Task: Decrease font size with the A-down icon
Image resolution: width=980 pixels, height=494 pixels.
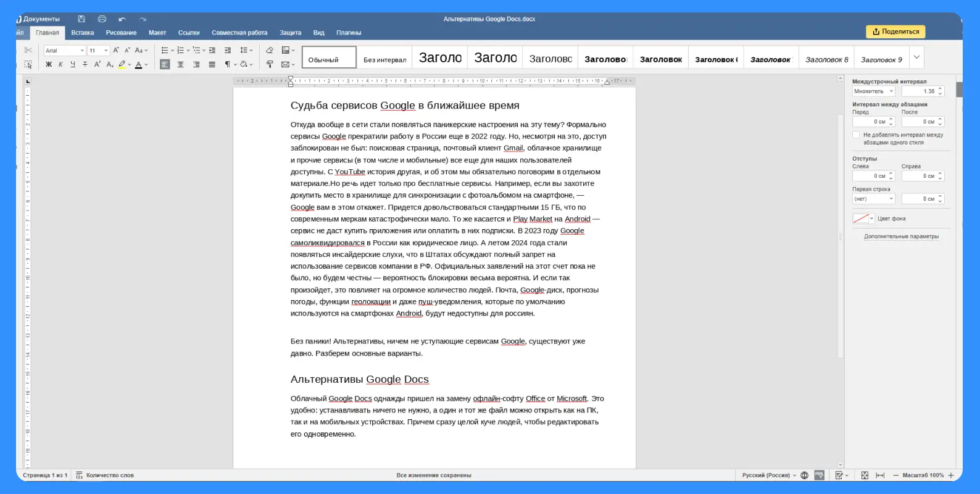Action: (x=127, y=50)
